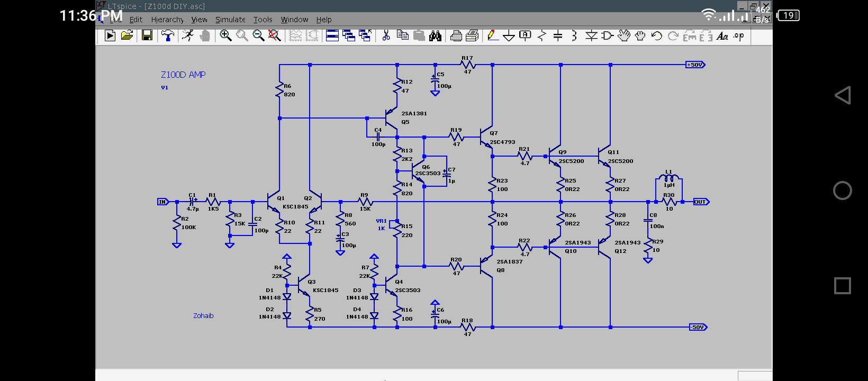
Task: Add text with the Aa tool
Action: (x=722, y=36)
